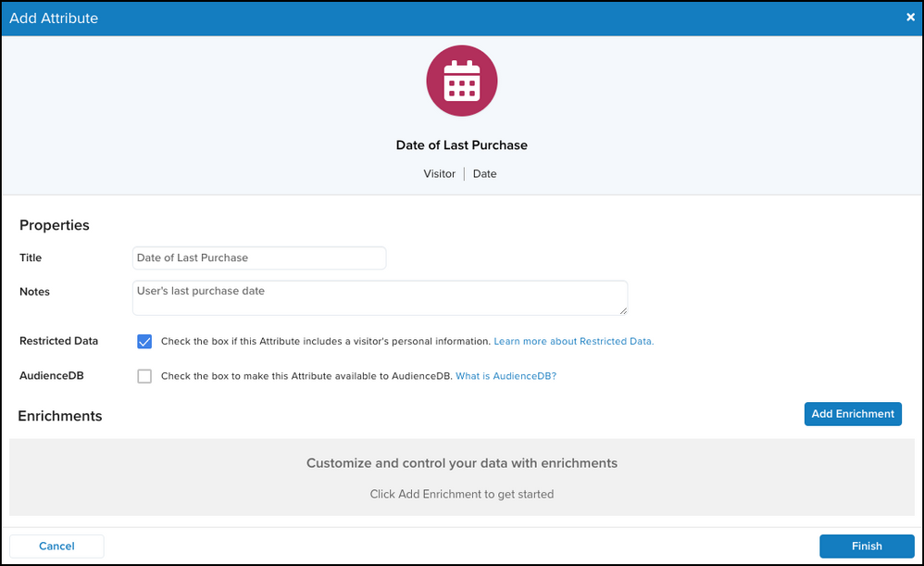
Task: Click the Add Enrichment button
Action: (x=852, y=414)
